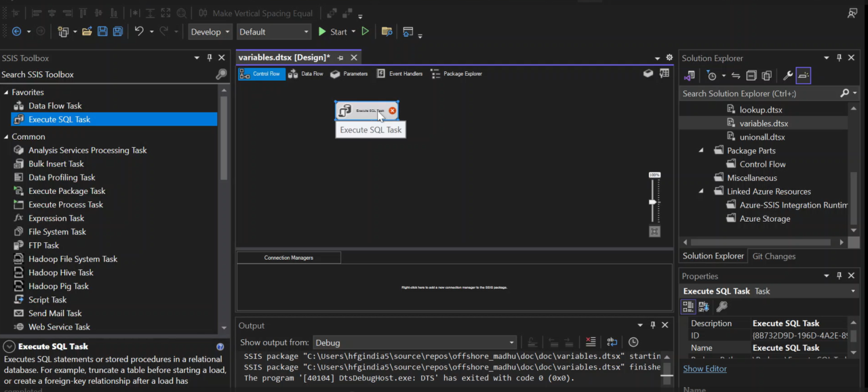868x392 pixels.
Task: Switch to the Event Handlers tab
Action: [399, 74]
